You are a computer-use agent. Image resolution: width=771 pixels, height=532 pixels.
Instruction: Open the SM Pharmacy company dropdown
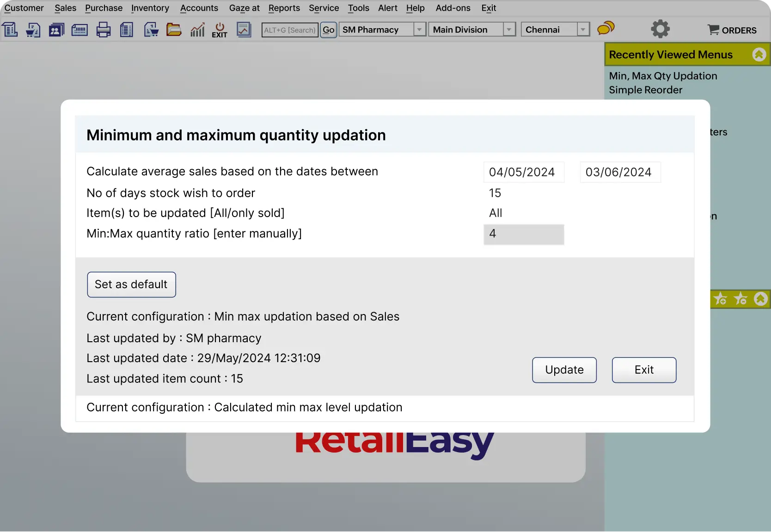coord(419,29)
